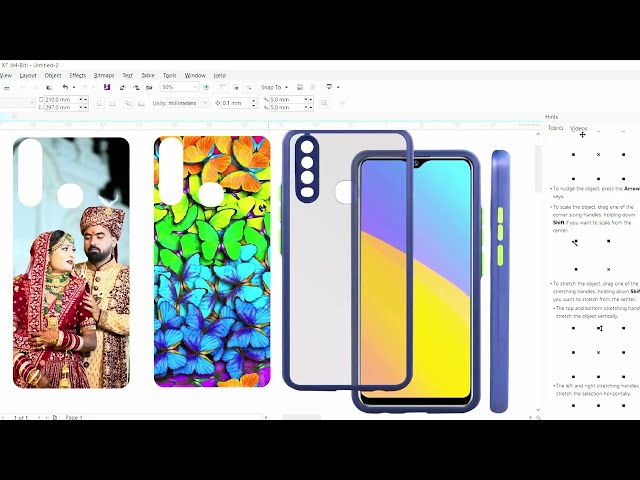Click the purple Search Content icon
The width and height of the screenshot is (640, 480).
pos(107,87)
